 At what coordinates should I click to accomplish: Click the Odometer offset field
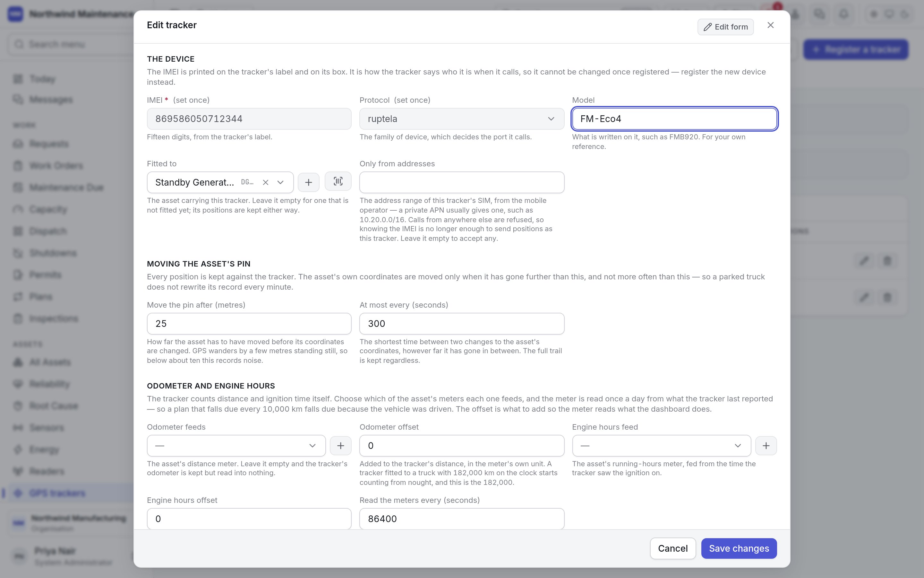tap(461, 446)
